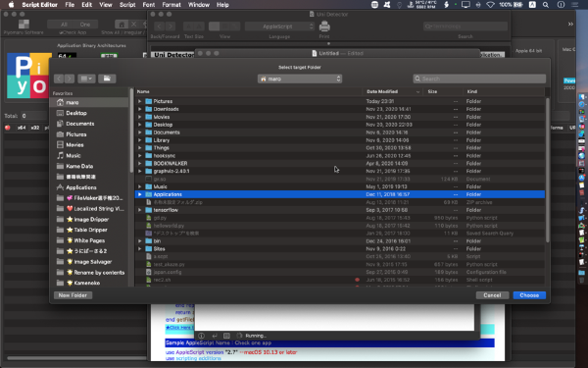Open the View menu

point(106,5)
